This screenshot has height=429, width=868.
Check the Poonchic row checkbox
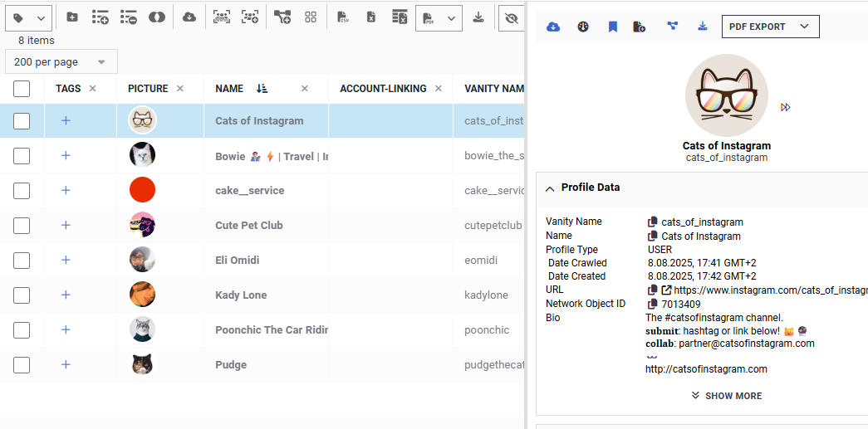[21, 329]
